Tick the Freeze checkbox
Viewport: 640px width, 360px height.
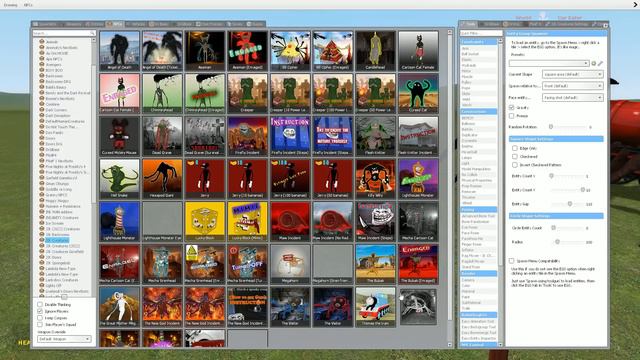point(511,116)
